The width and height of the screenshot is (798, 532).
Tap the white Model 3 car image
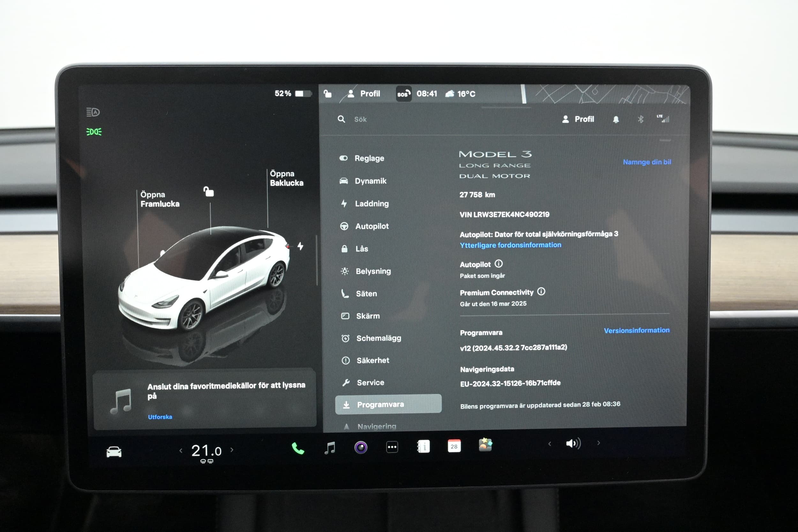[x=204, y=278]
